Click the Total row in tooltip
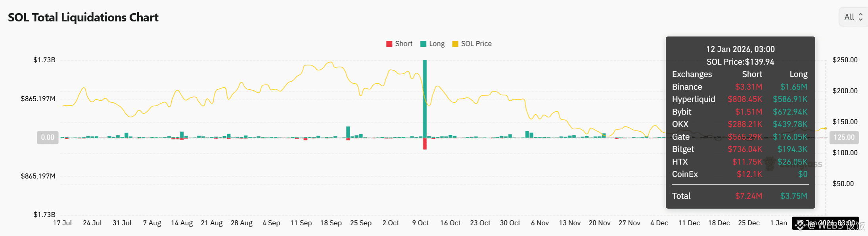Viewport: 868px width, 236px height. (x=681, y=196)
